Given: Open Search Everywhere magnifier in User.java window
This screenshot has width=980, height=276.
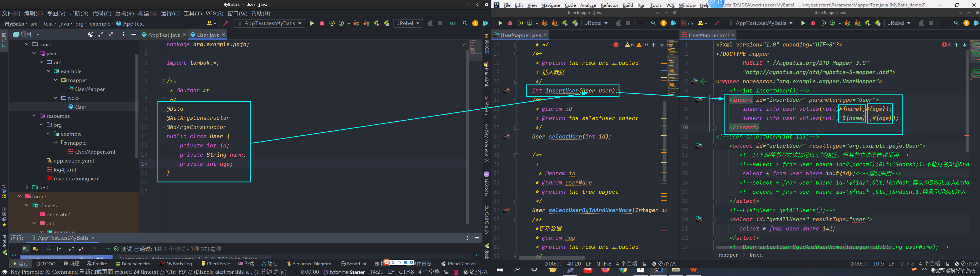Looking at the screenshot, I should tap(465, 24).
